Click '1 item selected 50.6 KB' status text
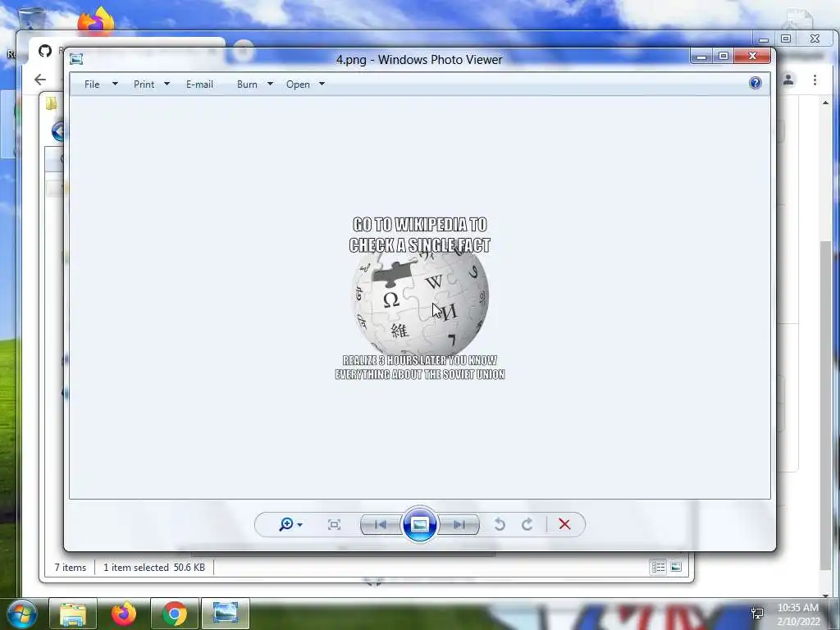Screen dimensions: 840x630 (154, 568)
